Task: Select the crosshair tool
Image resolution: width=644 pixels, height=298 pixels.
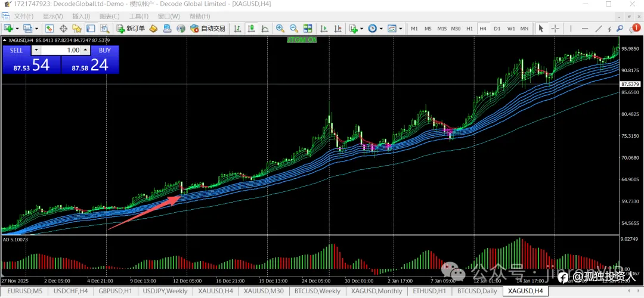Action: coord(555,29)
